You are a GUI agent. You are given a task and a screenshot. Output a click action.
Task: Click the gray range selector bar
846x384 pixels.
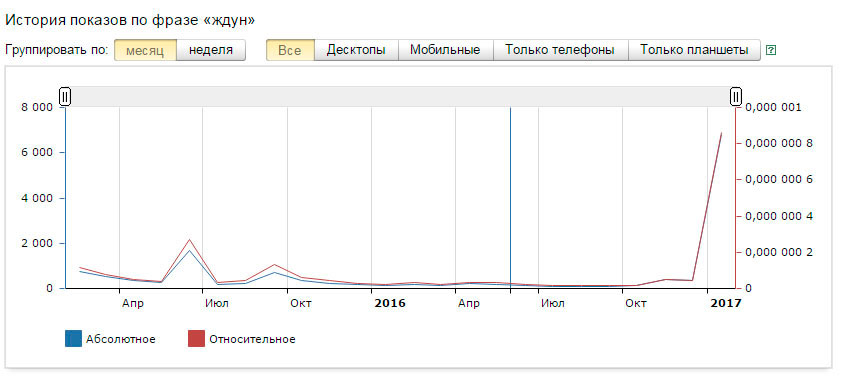tap(400, 97)
